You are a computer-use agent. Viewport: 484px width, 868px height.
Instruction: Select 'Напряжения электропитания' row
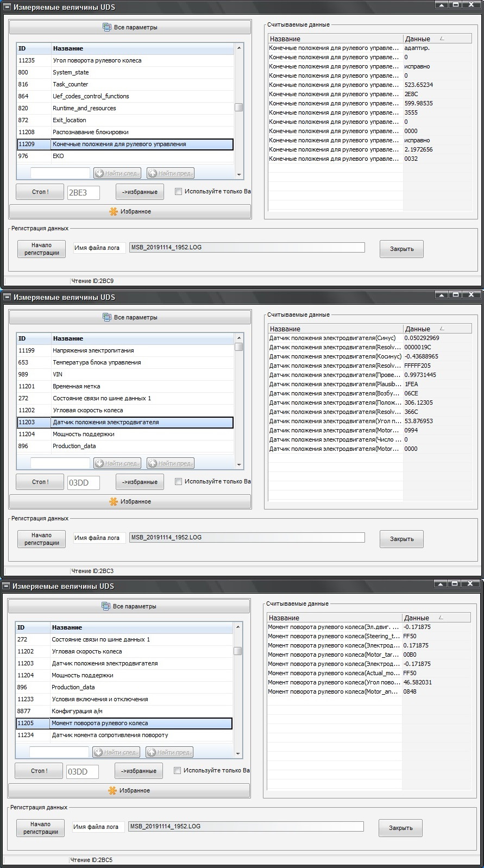[125, 350]
